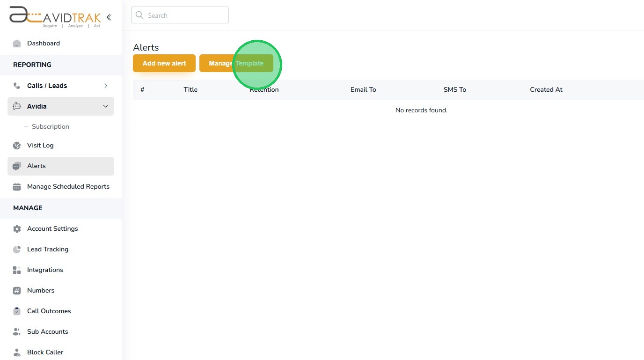Focus the Search input field

(x=180, y=15)
